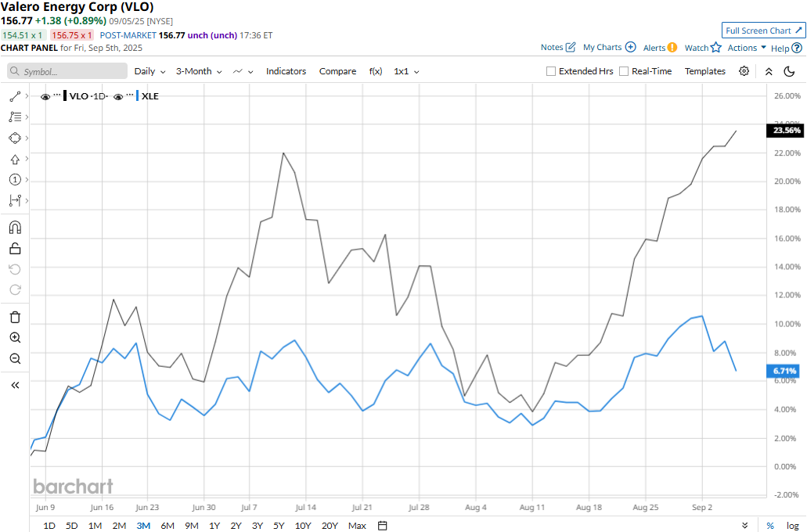Open Templates menu

pyautogui.click(x=705, y=71)
